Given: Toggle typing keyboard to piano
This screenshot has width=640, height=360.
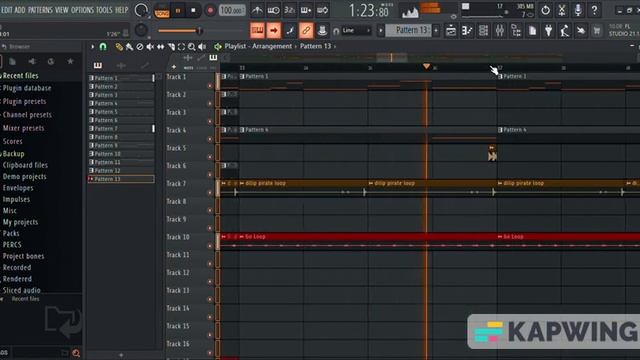Looking at the screenshot, I should tap(257, 30).
